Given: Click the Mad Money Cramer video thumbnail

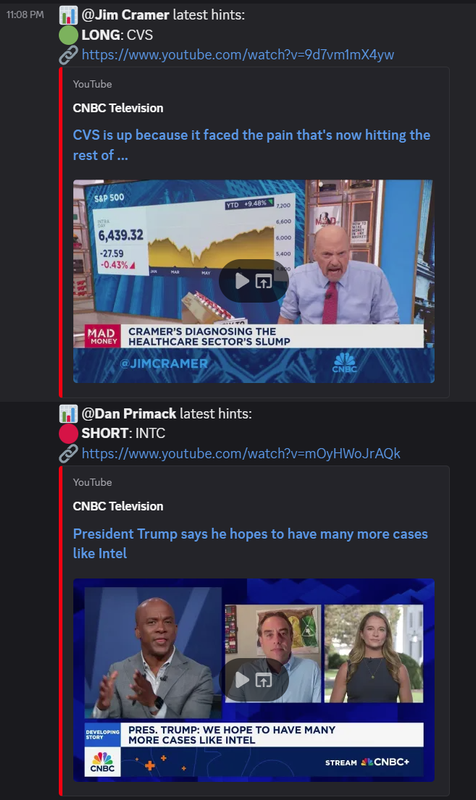Looking at the screenshot, I should (254, 281).
